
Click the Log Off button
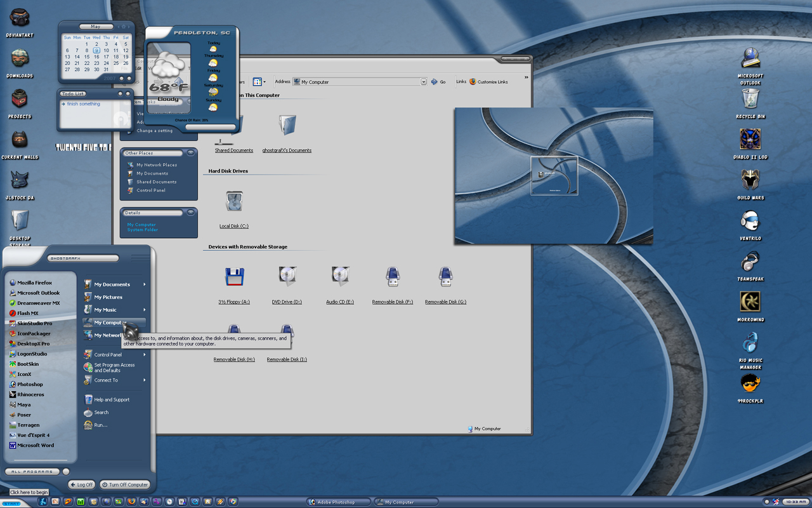(81, 485)
